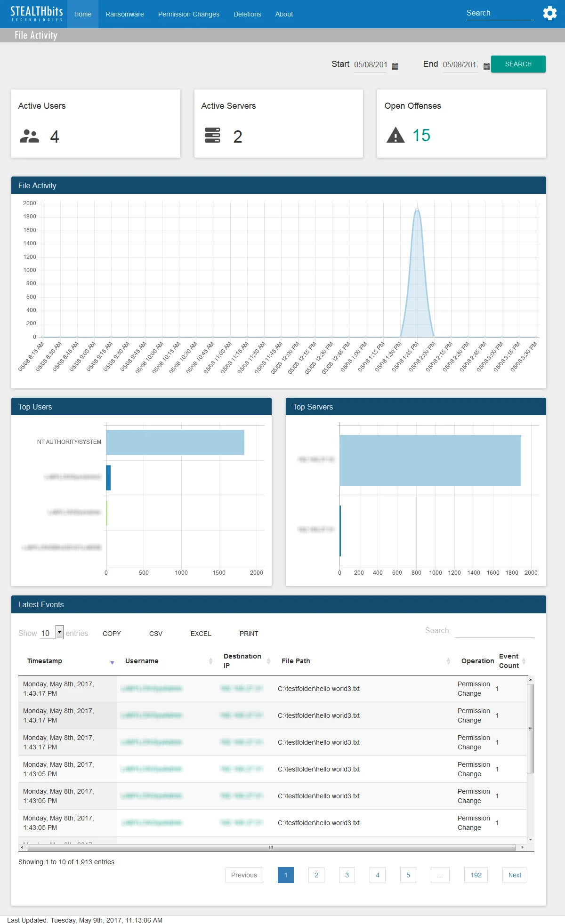The width and height of the screenshot is (565, 924).
Task: Click the vertical scrollbar thumb in table
Action: pos(531,729)
